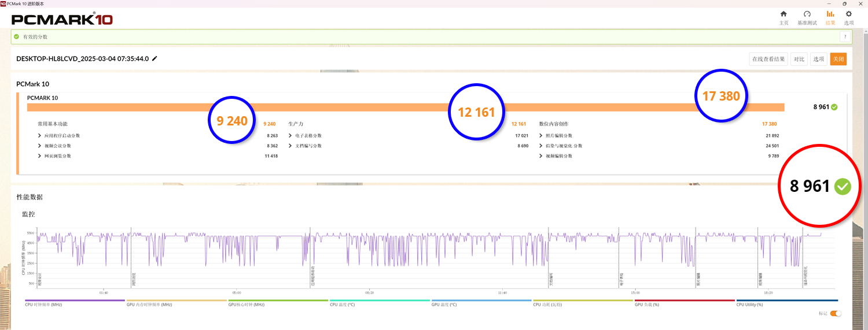
Task: Open the 基准测试 benchmark gauge icon
Action: 807,14
